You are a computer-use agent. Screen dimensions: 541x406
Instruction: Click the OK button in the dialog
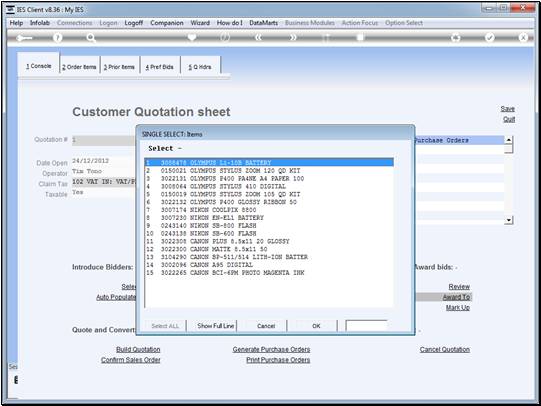(x=316, y=326)
